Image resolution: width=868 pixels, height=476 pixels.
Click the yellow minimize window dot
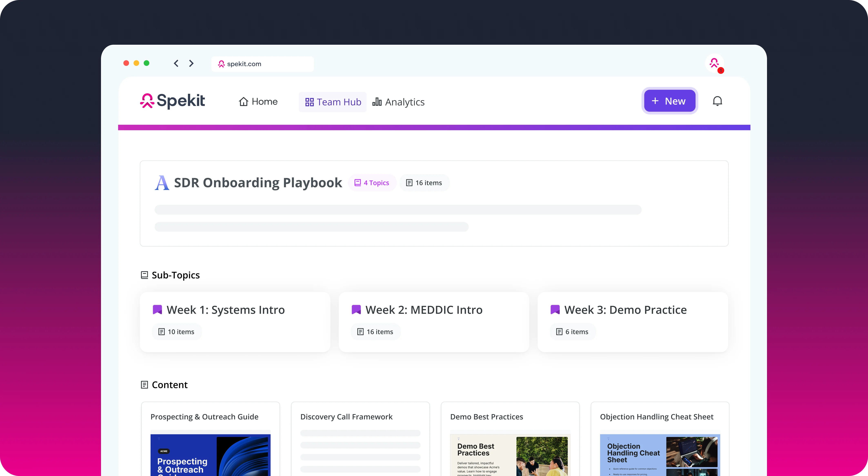136,63
